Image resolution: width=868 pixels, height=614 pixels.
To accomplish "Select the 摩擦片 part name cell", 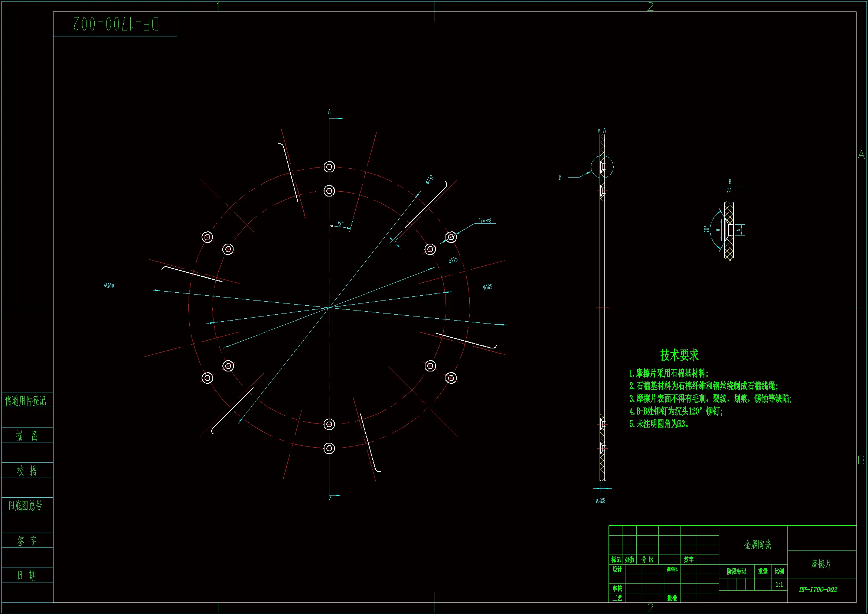I will pyautogui.click(x=821, y=565).
